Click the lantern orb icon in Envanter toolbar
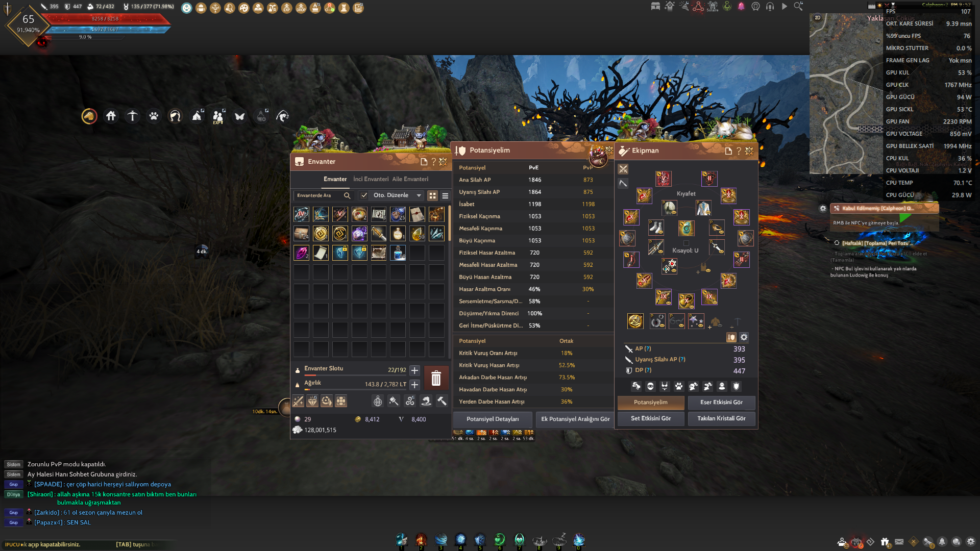 378,401
